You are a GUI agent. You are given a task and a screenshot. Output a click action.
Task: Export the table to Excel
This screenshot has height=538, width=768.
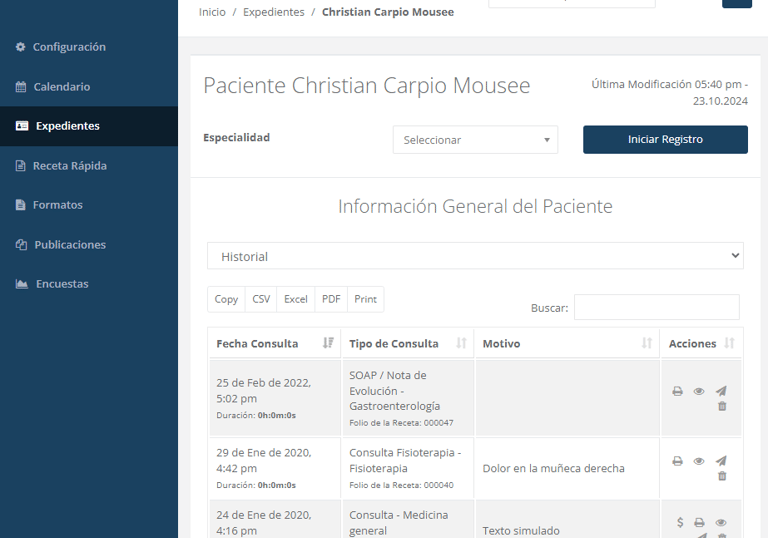tap(296, 299)
